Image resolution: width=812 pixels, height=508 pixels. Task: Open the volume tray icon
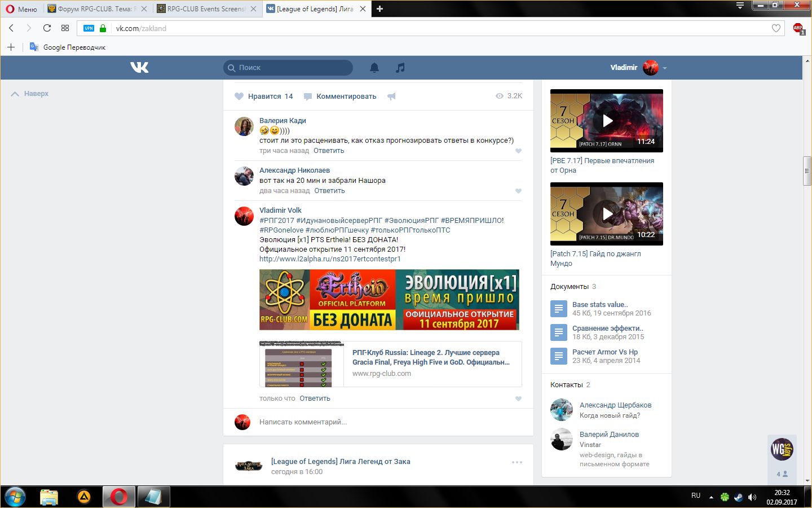pos(752,497)
